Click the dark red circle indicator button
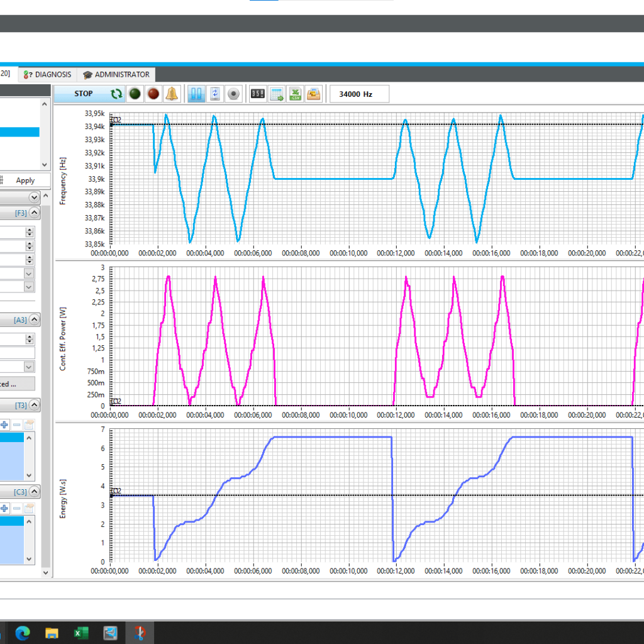644x644 pixels. (x=153, y=94)
